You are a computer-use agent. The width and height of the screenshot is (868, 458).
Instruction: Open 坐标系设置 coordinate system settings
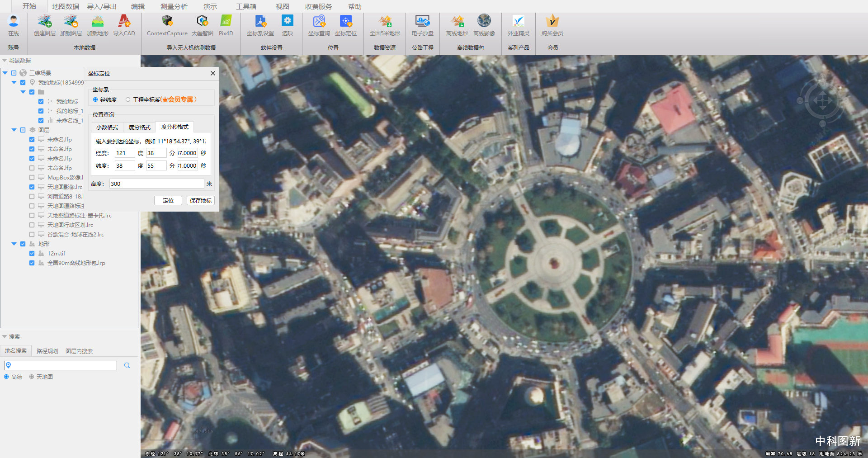[260, 25]
